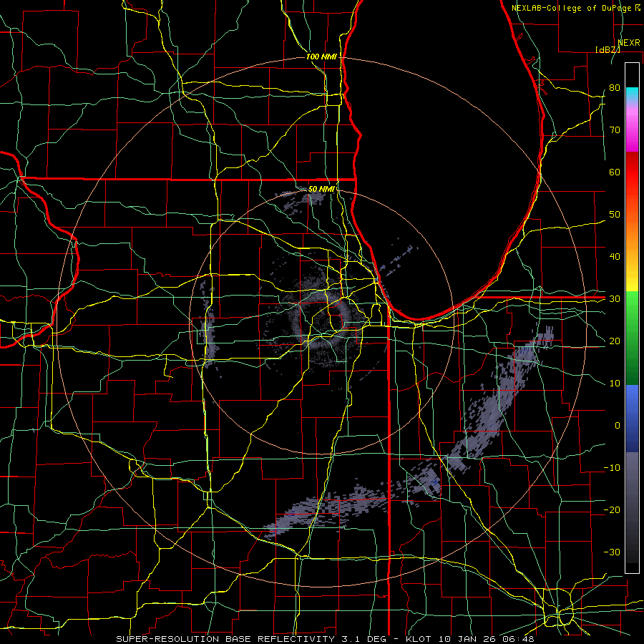The height and width of the screenshot is (644, 644).
Task: Click the red segment of the color bar
Action: pyautogui.click(x=632, y=172)
